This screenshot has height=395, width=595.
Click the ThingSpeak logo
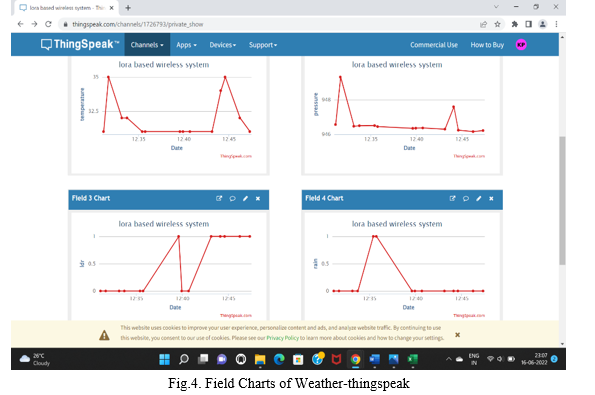80,44
